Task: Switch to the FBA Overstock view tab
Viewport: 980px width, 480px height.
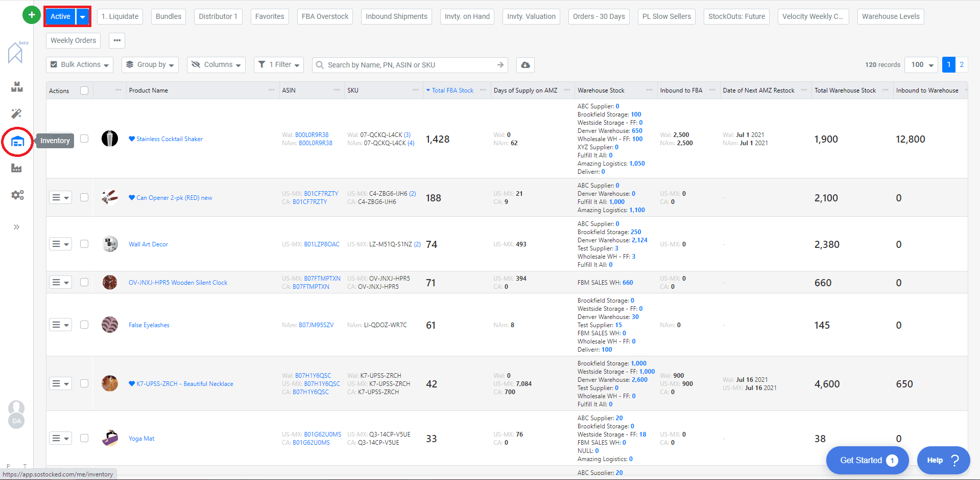Action: click(x=325, y=16)
